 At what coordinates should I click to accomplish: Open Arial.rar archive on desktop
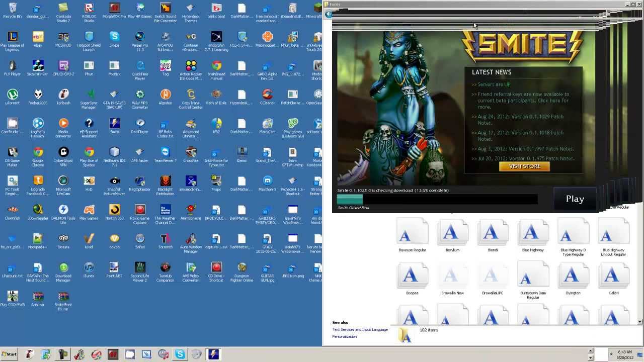pos(38,299)
